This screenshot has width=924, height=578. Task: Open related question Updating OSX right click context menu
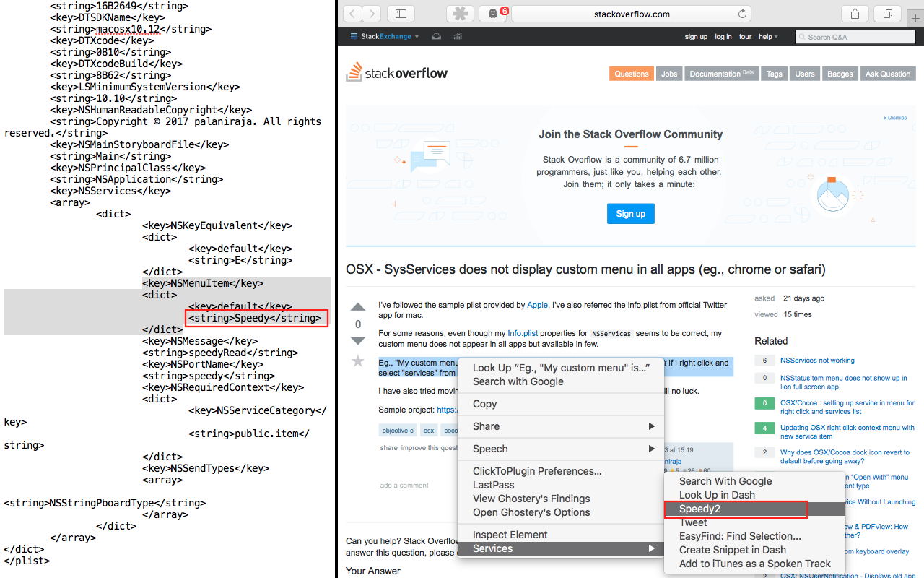(x=847, y=432)
